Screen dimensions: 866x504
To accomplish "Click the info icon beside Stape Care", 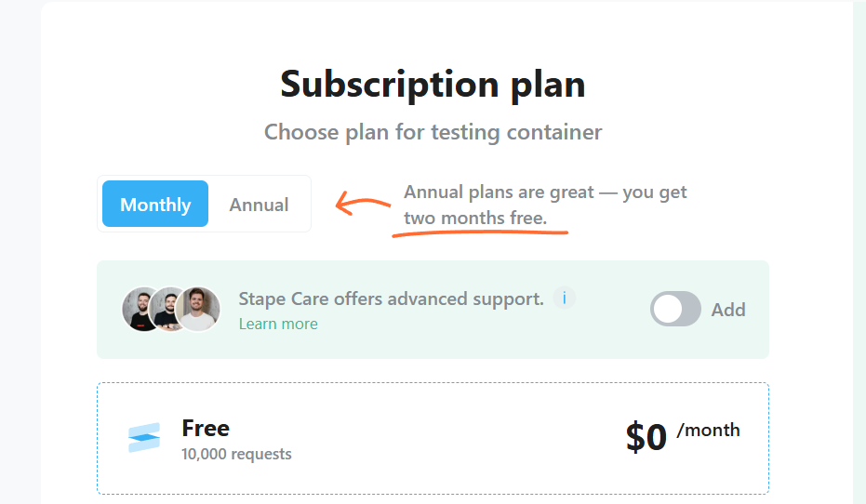I will 564,298.
